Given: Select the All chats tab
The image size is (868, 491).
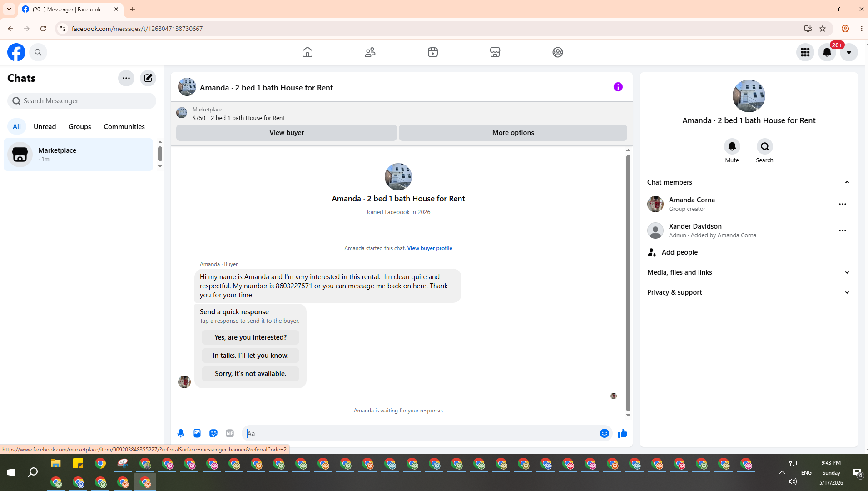Looking at the screenshot, I should [x=17, y=126].
